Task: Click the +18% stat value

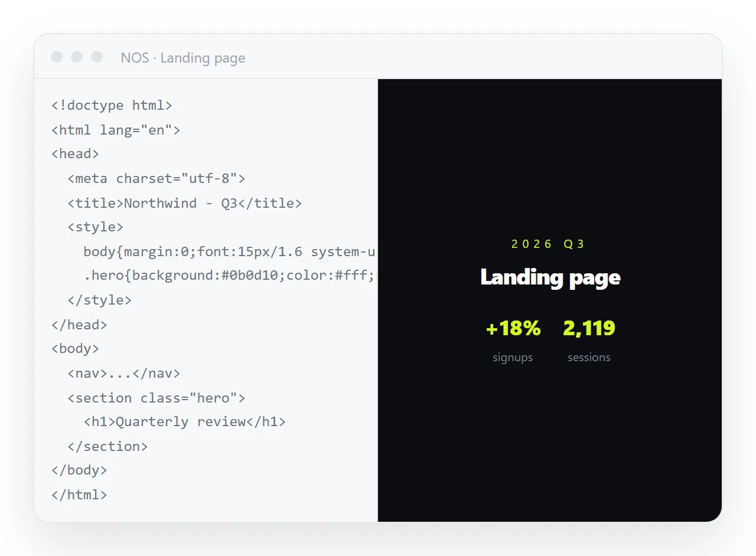Action: (x=513, y=328)
